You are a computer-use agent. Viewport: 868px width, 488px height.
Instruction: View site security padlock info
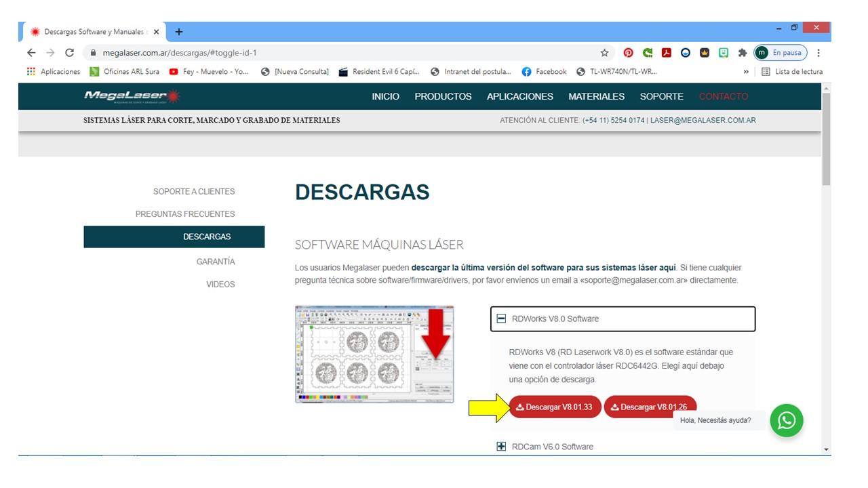[94, 53]
